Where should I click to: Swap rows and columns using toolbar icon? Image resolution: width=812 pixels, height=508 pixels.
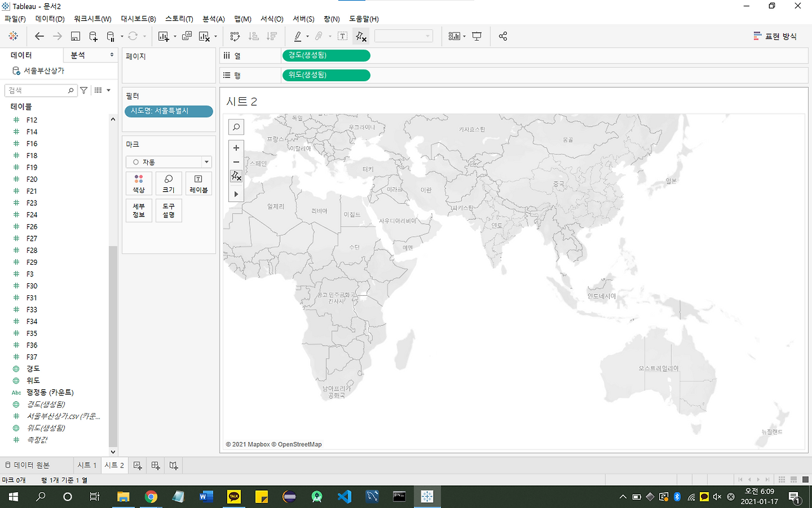tap(235, 36)
